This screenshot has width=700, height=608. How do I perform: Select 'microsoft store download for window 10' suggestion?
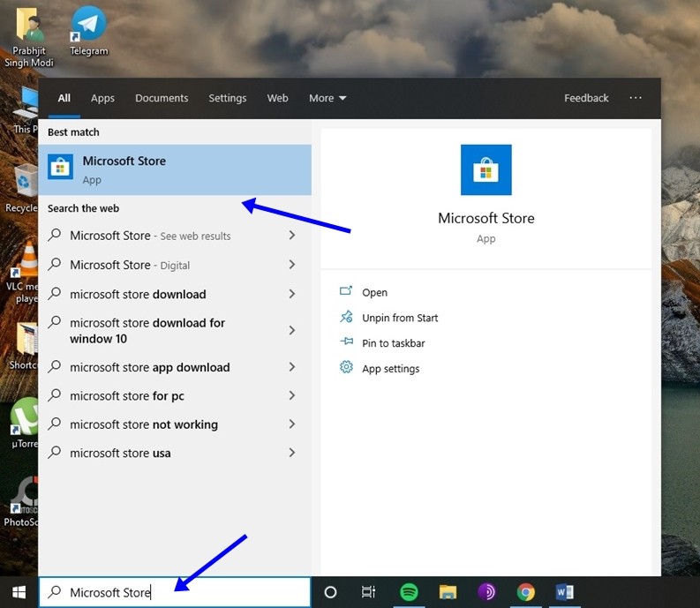coord(175,330)
